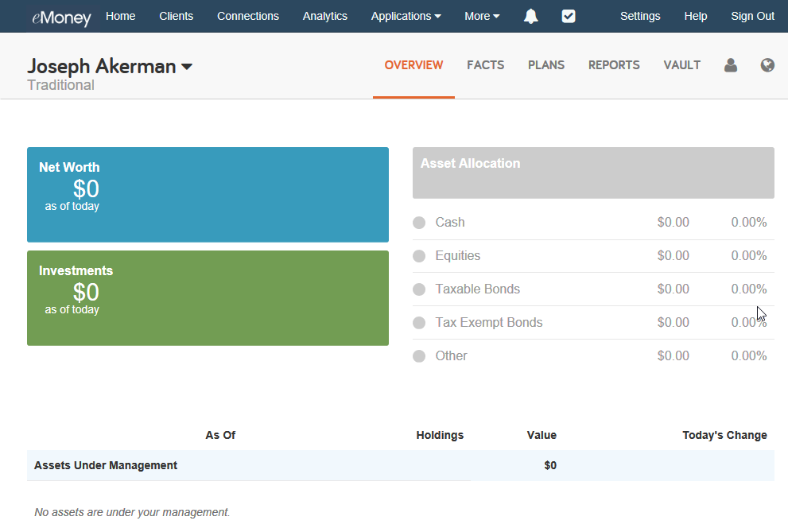Click the Settings link
The height and width of the screenshot is (532, 788).
(640, 15)
